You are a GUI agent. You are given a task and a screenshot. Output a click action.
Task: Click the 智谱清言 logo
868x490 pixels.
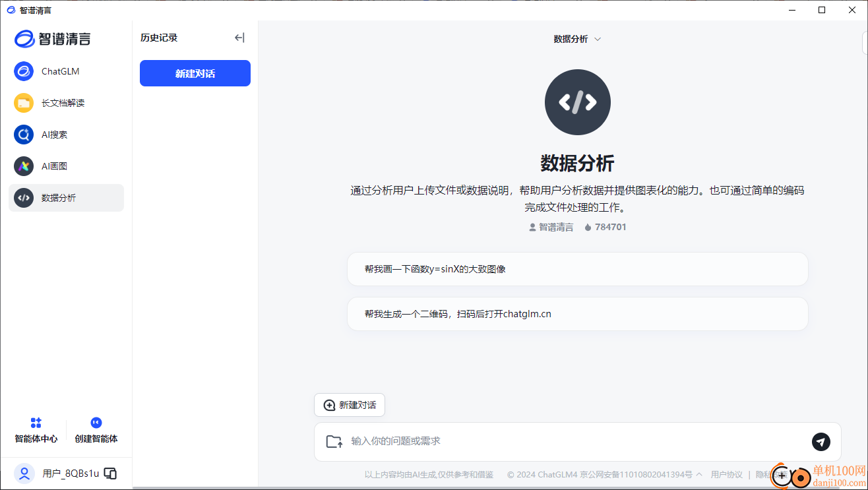click(x=53, y=39)
